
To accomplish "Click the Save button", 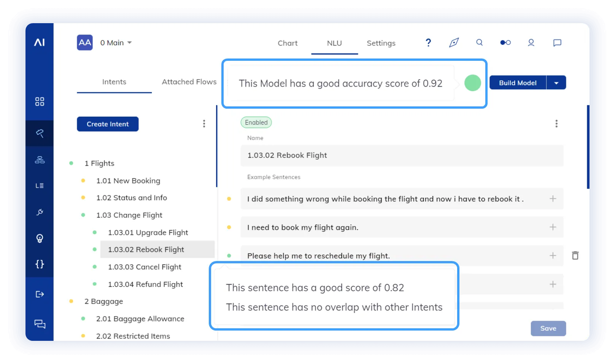I will coord(548,328).
